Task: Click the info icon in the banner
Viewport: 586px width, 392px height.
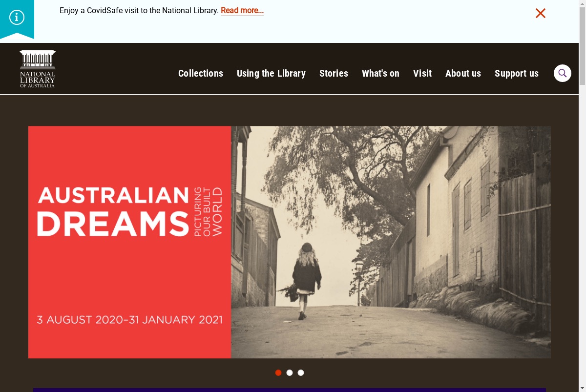Action: (x=17, y=18)
